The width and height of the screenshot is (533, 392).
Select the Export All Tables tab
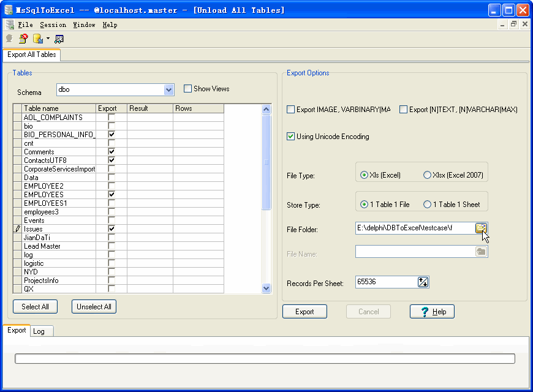(32, 55)
